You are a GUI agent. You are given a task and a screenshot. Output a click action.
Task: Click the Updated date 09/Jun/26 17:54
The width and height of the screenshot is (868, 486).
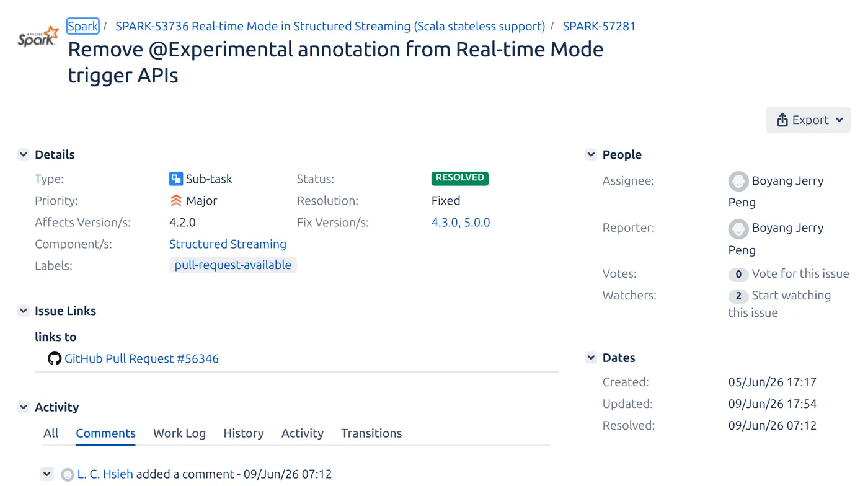pos(773,404)
